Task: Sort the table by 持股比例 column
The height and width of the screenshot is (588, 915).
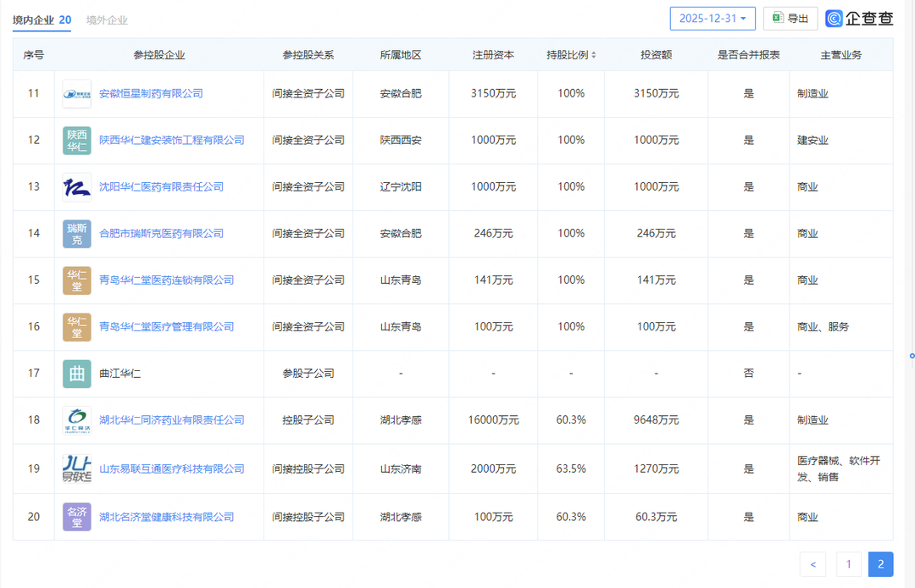Action: click(x=571, y=55)
